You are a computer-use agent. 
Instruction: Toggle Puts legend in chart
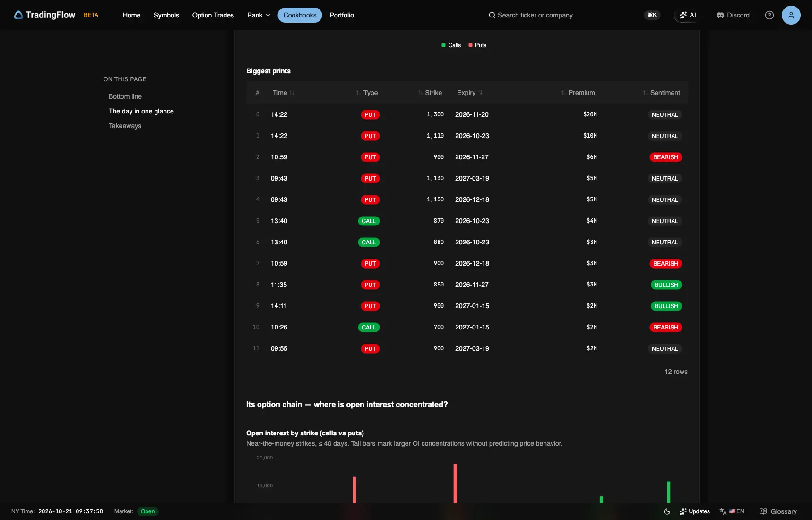click(x=477, y=45)
